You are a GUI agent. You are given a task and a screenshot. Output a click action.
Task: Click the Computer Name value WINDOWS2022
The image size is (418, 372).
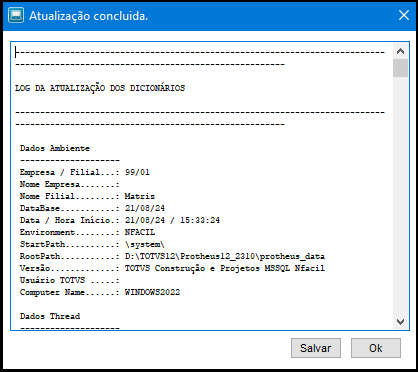pyautogui.click(x=153, y=292)
